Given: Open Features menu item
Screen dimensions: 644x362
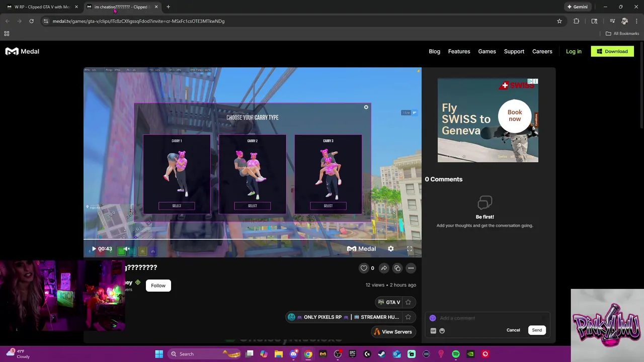Looking at the screenshot, I should (x=459, y=51).
